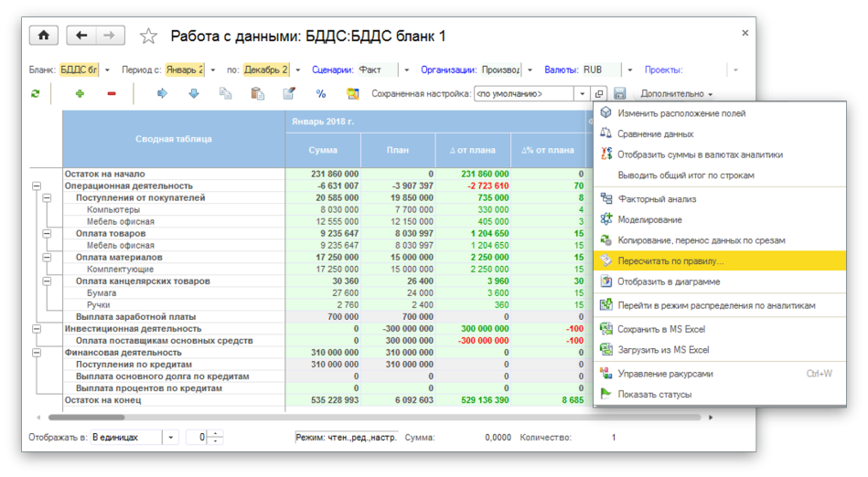Choose Показать статусы menu item
Image resolution: width=868 pixels, height=477 pixels.
click(x=720, y=395)
